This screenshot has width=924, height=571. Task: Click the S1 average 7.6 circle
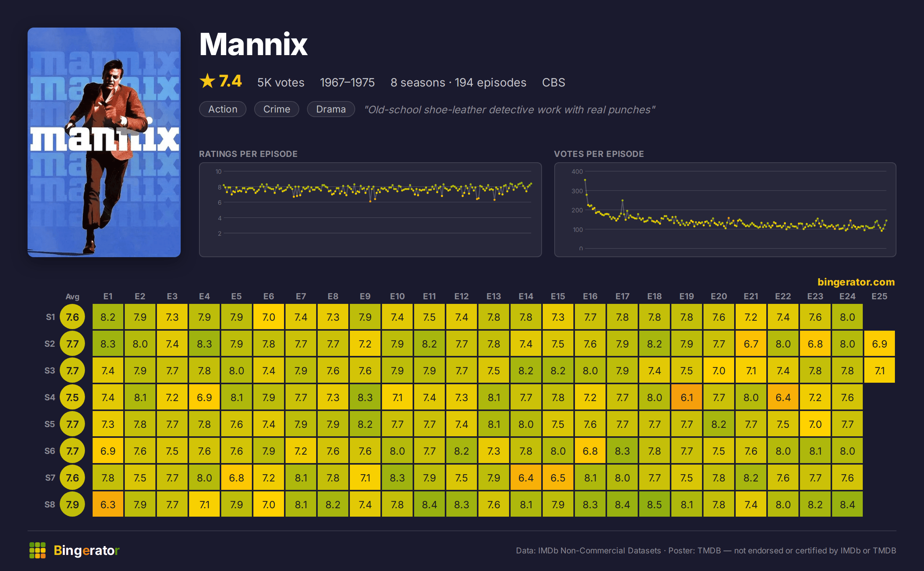coord(72,317)
